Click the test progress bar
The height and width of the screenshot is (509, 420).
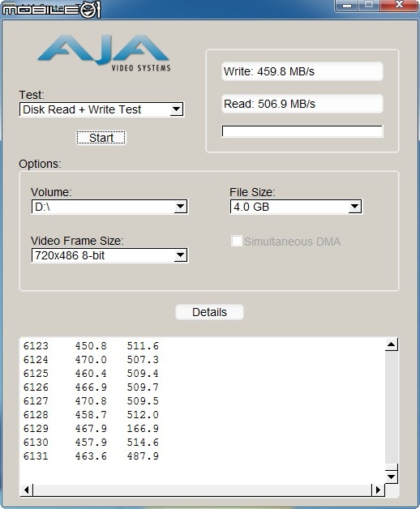(x=302, y=131)
